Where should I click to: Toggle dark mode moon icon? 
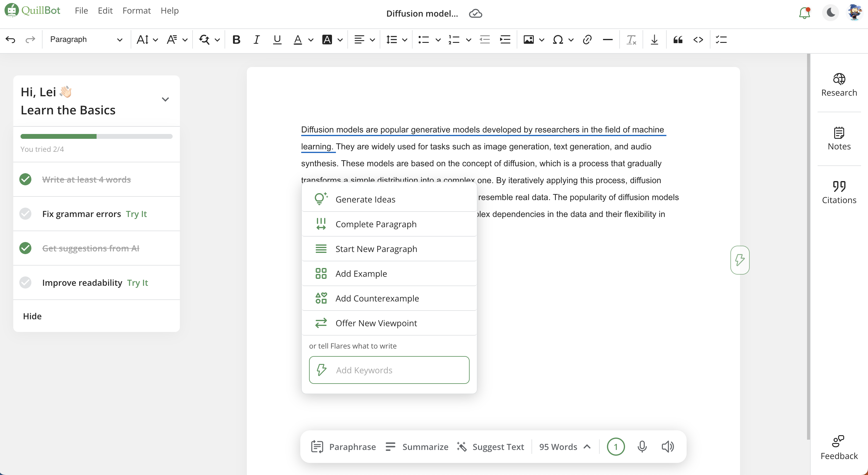[x=830, y=13]
